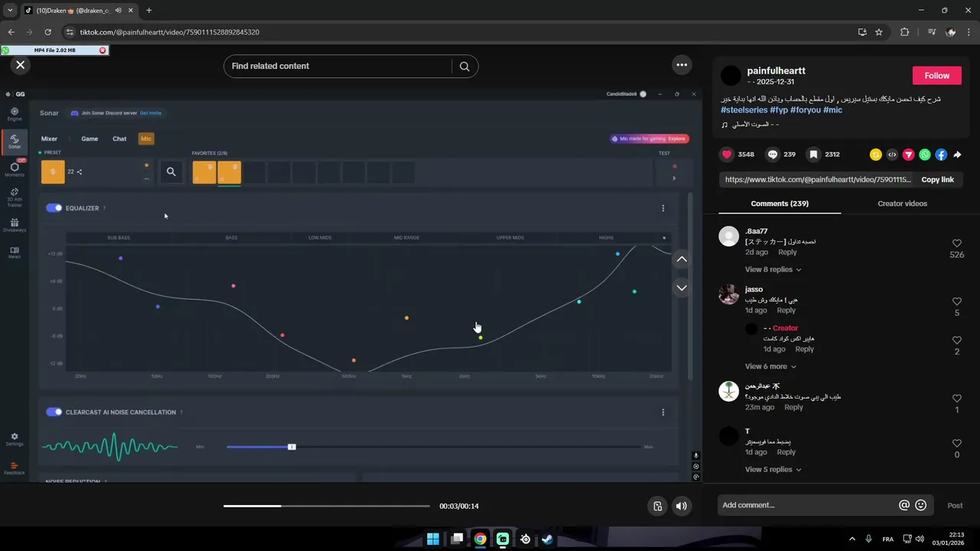Like the comment by jasso
The image size is (980, 551).
click(957, 302)
